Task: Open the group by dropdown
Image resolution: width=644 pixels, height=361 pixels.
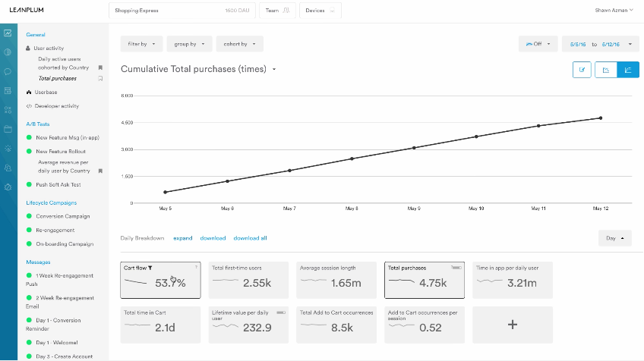Action: click(x=189, y=44)
